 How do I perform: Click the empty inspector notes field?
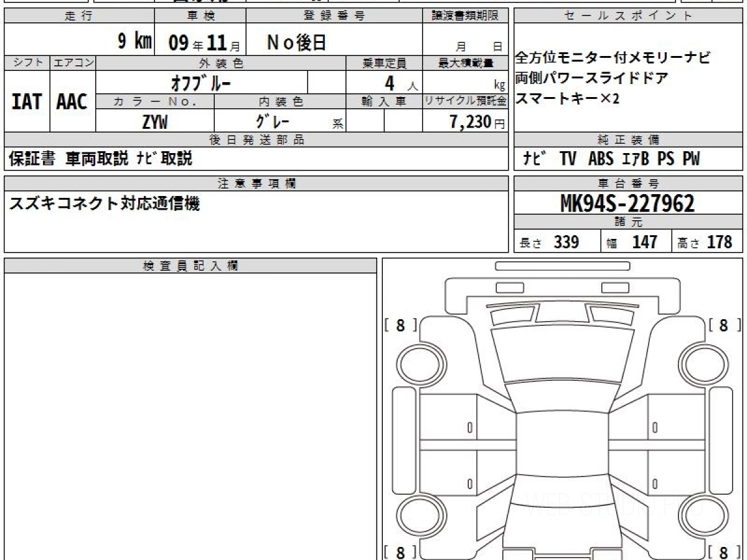point(190,416)
